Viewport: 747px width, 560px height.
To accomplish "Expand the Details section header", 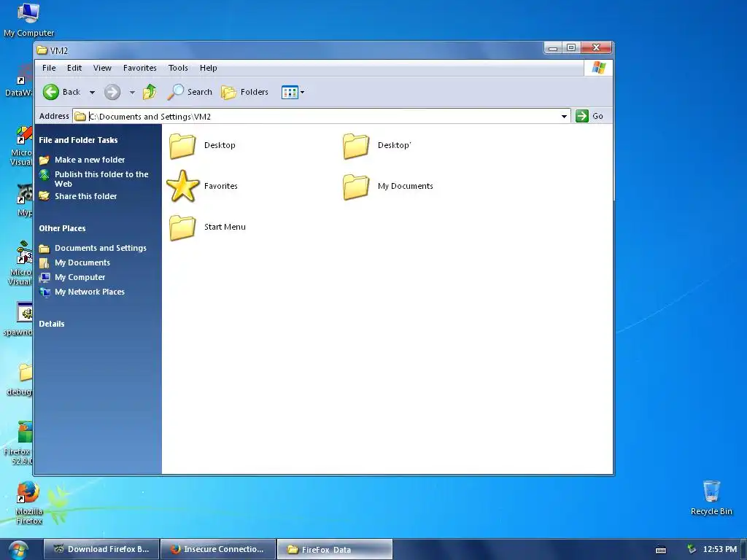I will (x=52, y=324).
